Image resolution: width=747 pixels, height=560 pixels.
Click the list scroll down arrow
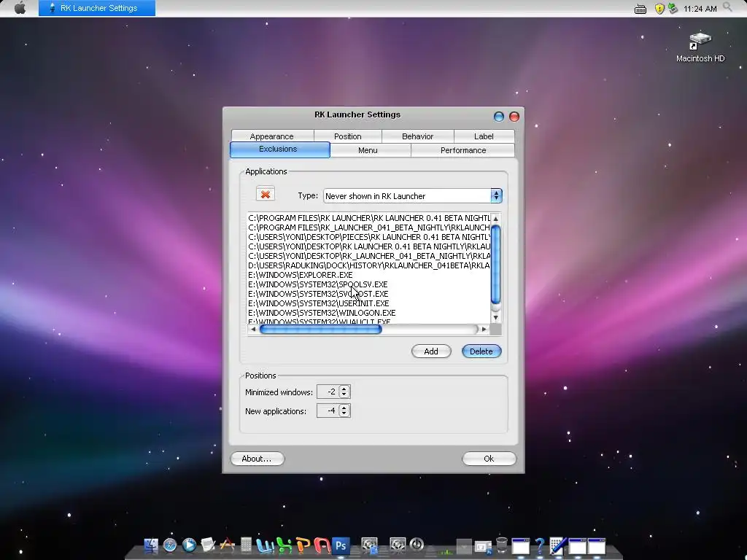click(495, 318)
